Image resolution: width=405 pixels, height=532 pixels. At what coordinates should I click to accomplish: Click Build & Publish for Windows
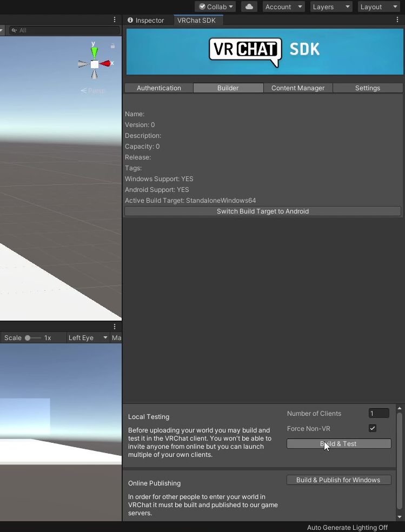coord(338,480)
